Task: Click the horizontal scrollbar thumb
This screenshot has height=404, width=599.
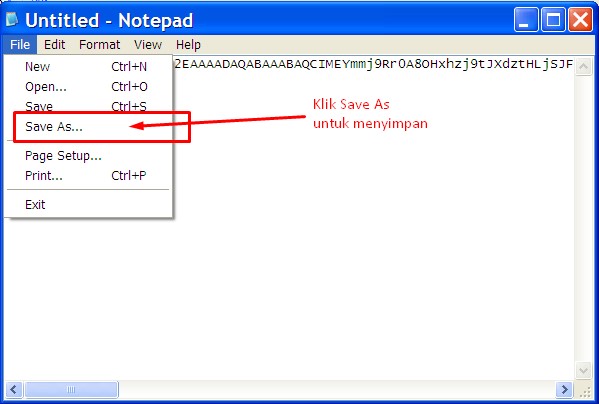Action: [x=71, y=390]
